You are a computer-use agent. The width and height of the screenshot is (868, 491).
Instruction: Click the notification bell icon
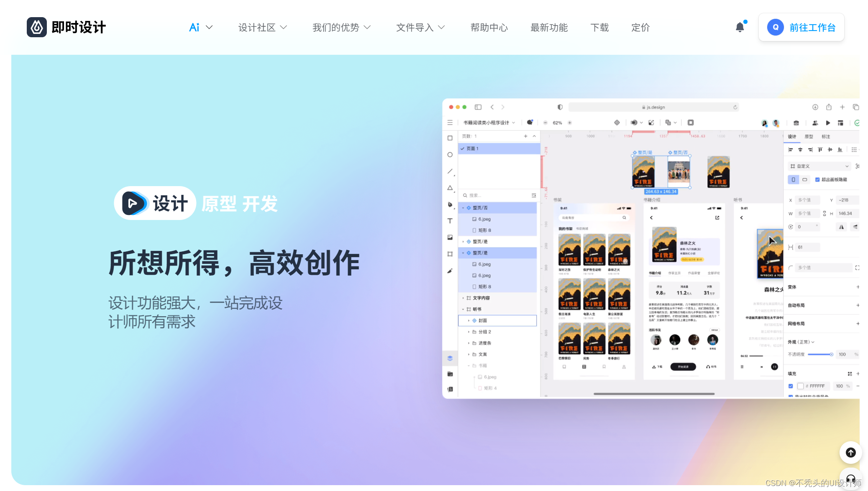pyautogui.click(x=740, y=28)
